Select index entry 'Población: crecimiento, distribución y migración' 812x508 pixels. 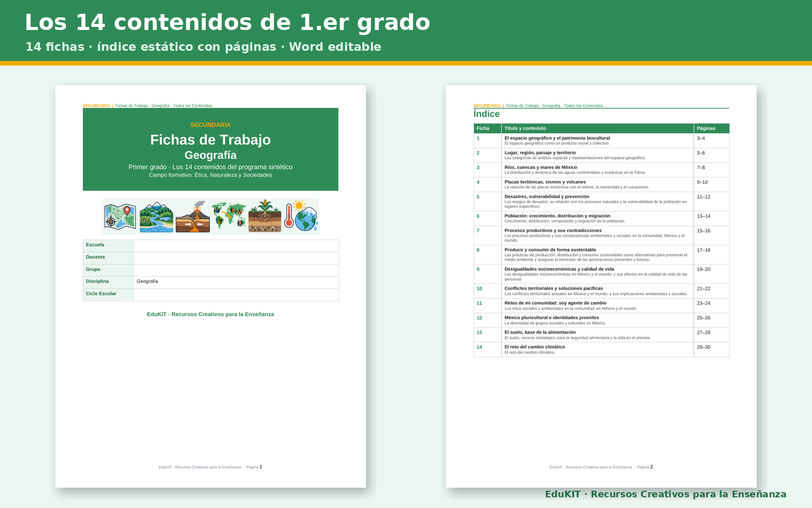pyautogui.click(x=557, y=216)
